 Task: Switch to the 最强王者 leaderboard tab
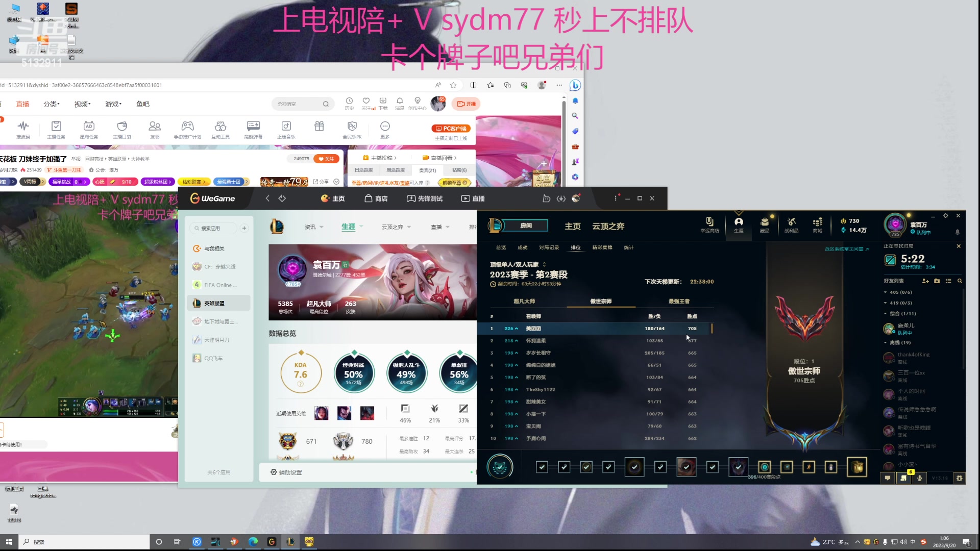(679, 302)
